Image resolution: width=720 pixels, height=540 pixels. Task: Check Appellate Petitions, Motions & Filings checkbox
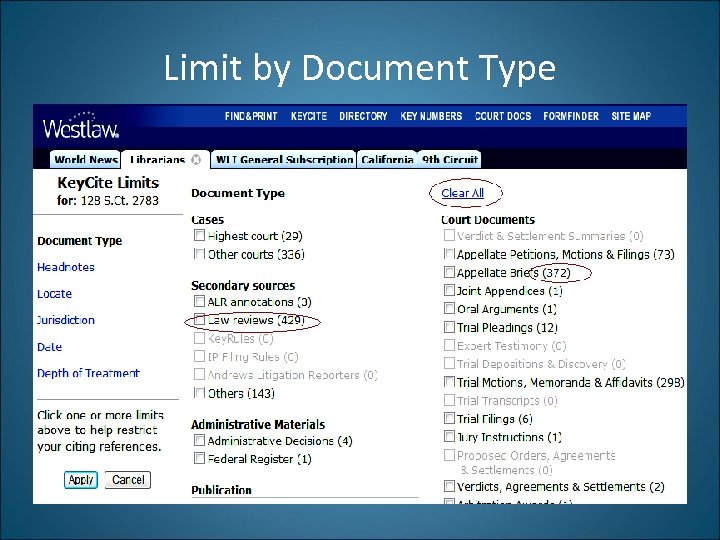pos(449,253)
